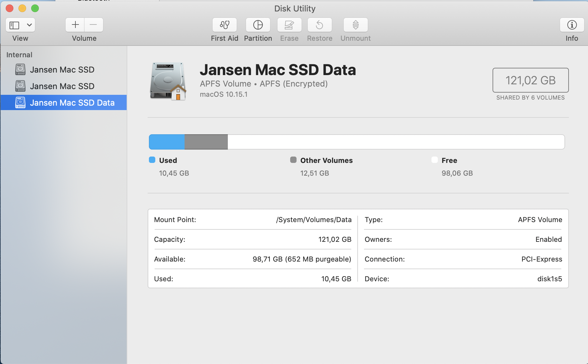Toggle the sidebar view icon in toolbar

(14, 25)
